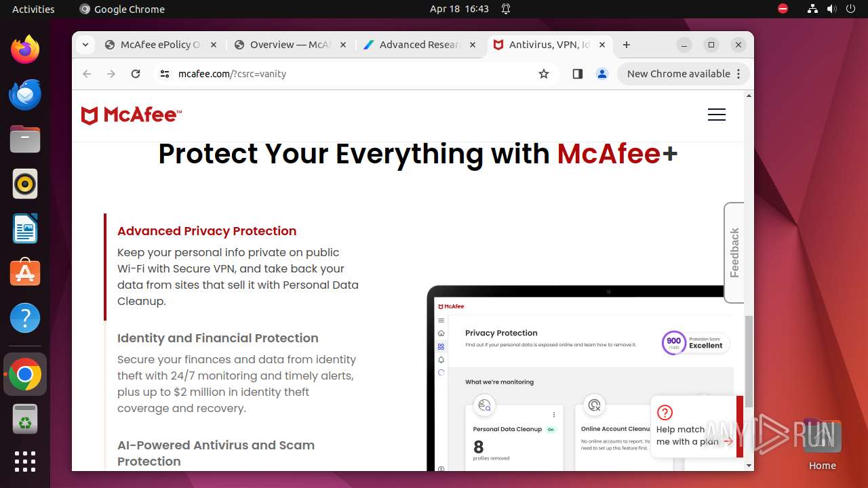The height and width of the screenshot is (488, 868).
Task: Click Help match me with a plan
Action: pos(696,427)
